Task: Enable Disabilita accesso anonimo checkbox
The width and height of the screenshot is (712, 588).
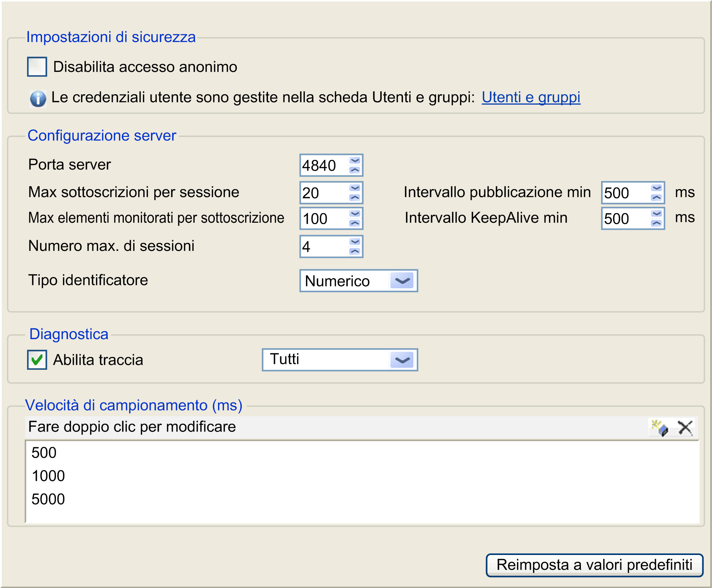Action: [x=37, y=67]
